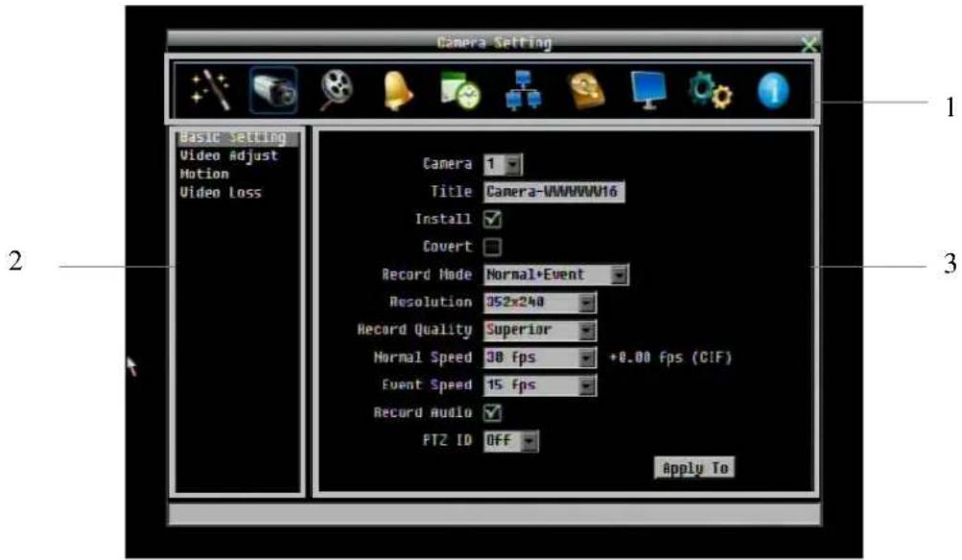The width and height of the screenshot is (962, 560).
Task: Open display settings monitor icon
Action: [x=648, y=91]
